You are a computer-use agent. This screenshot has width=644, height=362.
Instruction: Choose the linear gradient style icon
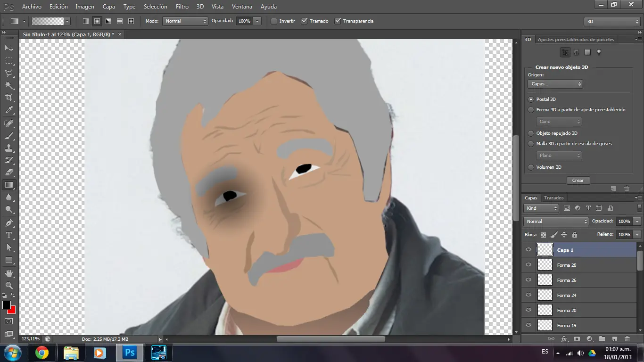pos(85,21)
